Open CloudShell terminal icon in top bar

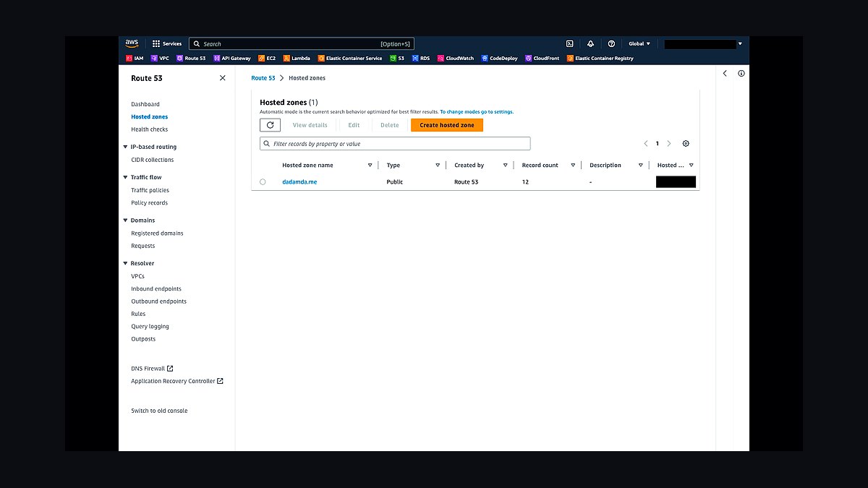[570, 43]
